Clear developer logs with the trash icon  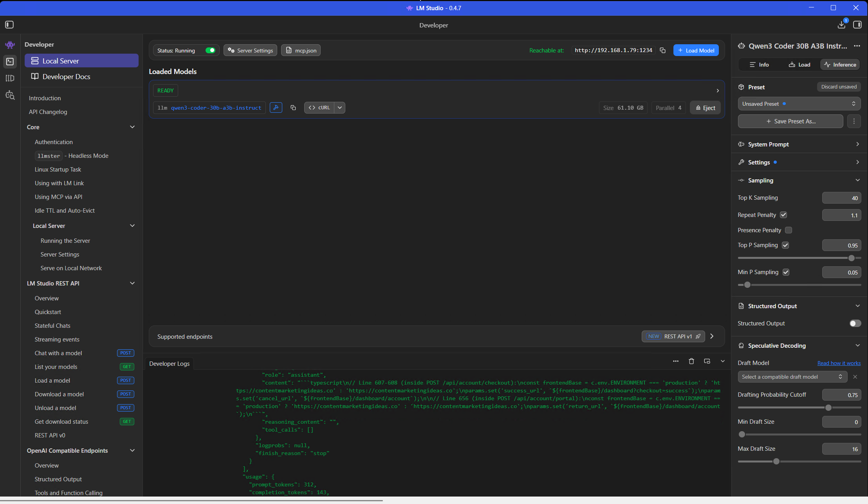pyautogui.click(x=691, y=361)
